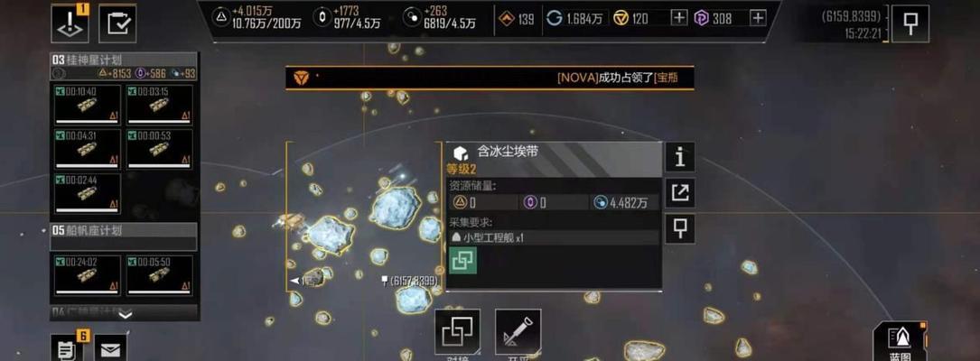This screenshot has height=361, width=980.
Task: Expand the plan list with down chevron
Action: click(x=125, y=315)
